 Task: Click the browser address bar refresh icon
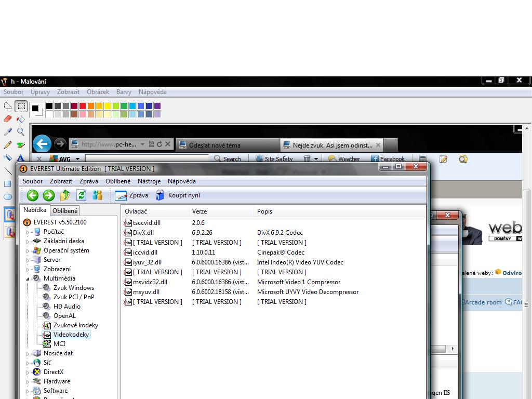coord(159,144)
